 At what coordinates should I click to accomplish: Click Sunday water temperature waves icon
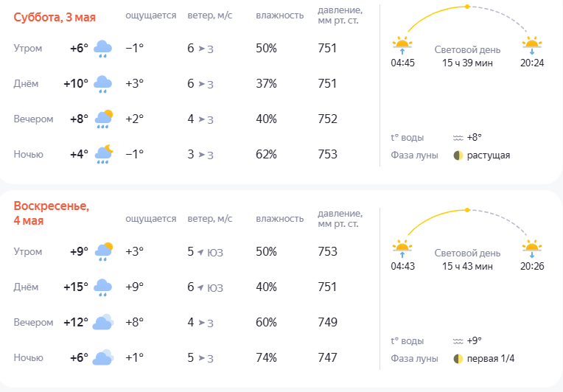[458, 341]
